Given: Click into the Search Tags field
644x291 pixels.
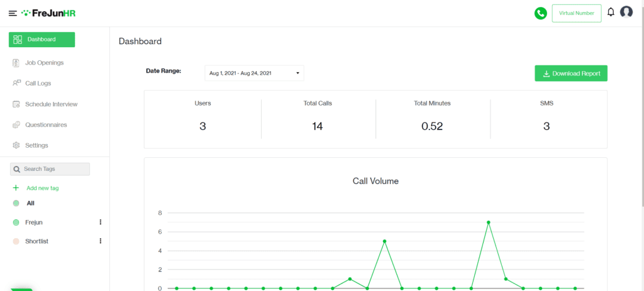Looking at the screenshot, I should 50,169.
